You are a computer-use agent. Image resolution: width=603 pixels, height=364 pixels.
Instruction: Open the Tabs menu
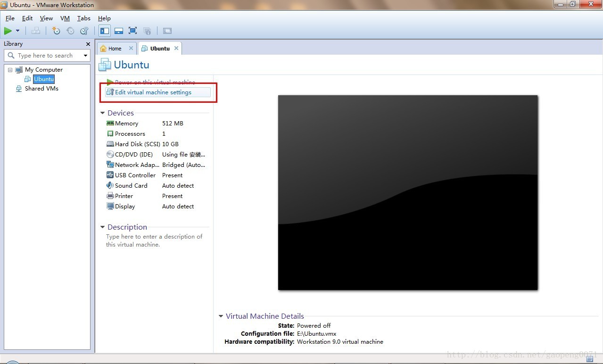pos(84,18)
